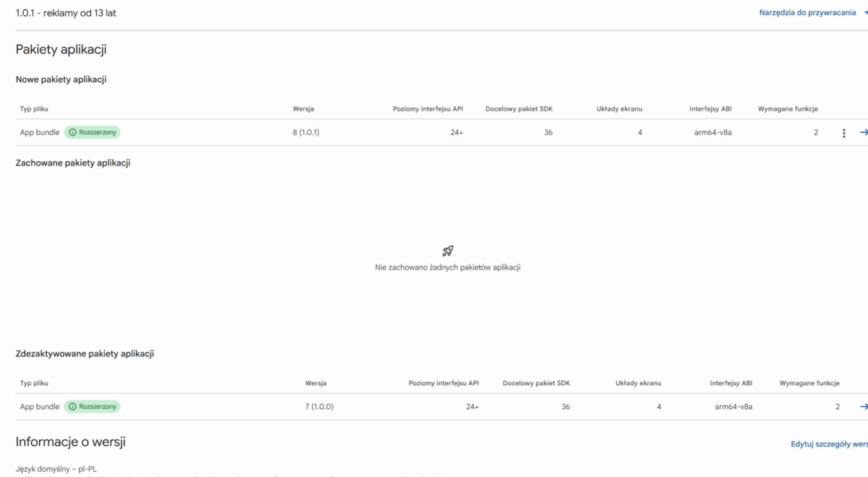Select the version cell 8 (1.0.1)
The height and width of the screenshot is (477, 868).
306,133
